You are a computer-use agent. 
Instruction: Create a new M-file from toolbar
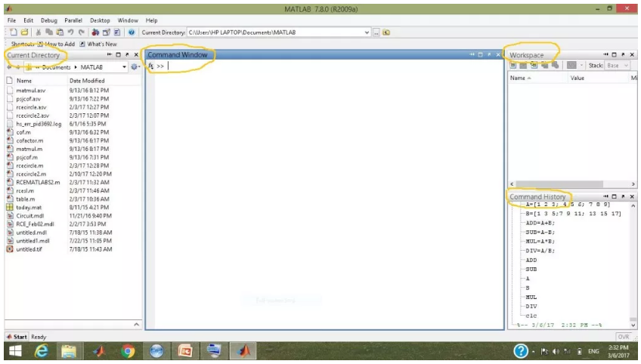(x=14, y=32)
